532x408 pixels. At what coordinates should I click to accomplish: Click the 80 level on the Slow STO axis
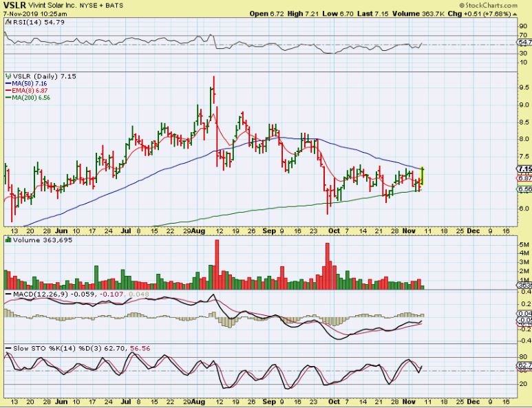coord(523,357)
